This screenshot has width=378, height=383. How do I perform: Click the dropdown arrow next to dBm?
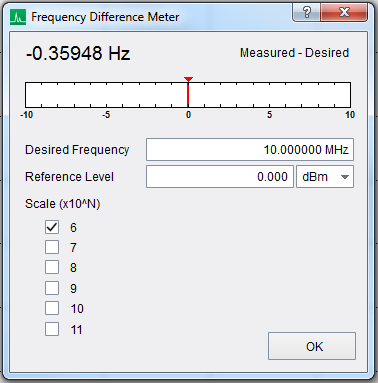345,177
